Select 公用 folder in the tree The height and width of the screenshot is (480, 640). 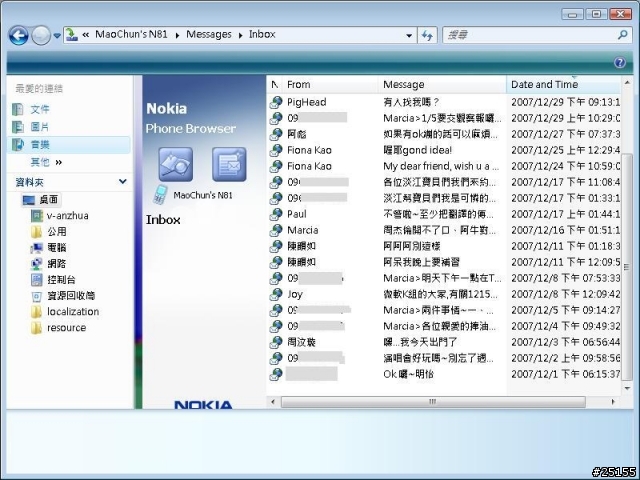[x=57, y=231]
